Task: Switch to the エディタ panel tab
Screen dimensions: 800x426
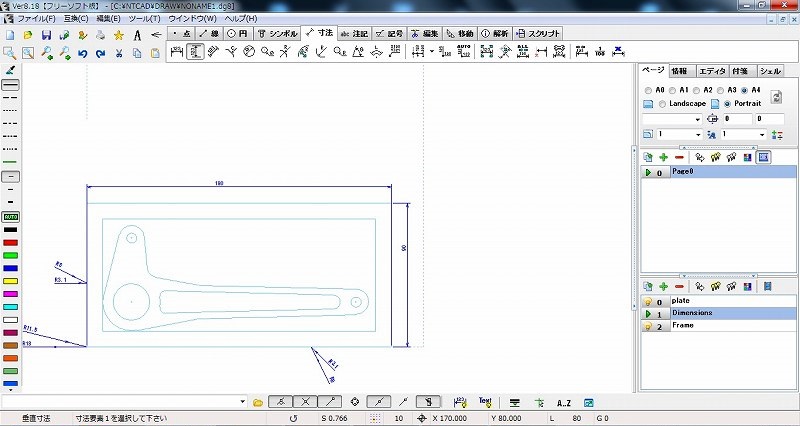Action: 712,72
